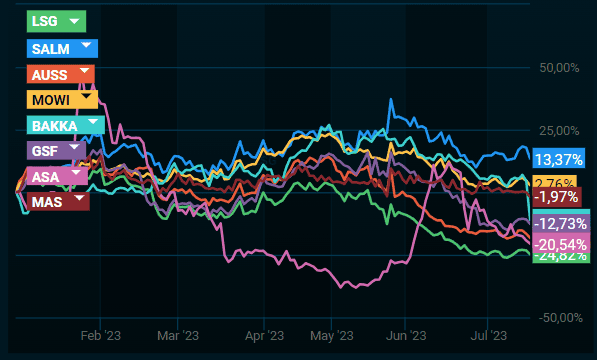
Task: Expand the AUSS legend dropdown arrow
Action: tap(84, 71)
